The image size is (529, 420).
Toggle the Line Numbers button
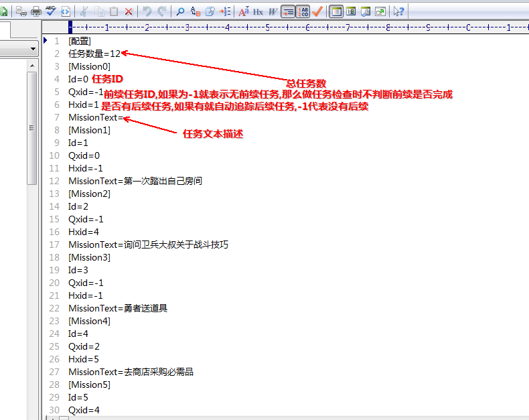(x=303, y=12)
